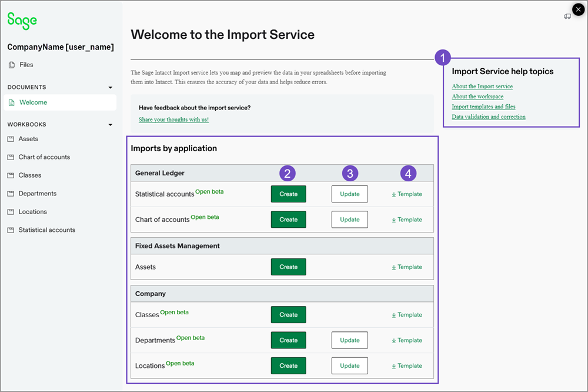The height and width of the screenshot is (392, 588).
Task: Open About the Import service link
Action: [482, 87]
